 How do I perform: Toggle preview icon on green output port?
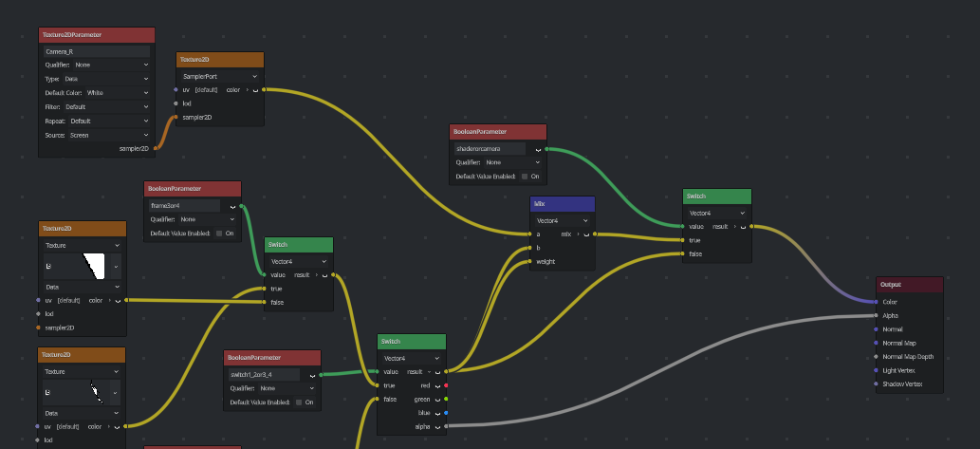[x=437, y=400]
